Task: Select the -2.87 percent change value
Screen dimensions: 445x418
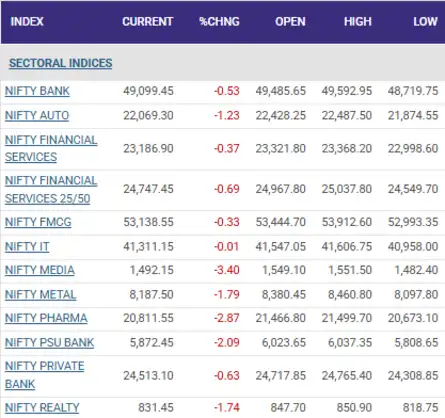Action: [227, 318]
